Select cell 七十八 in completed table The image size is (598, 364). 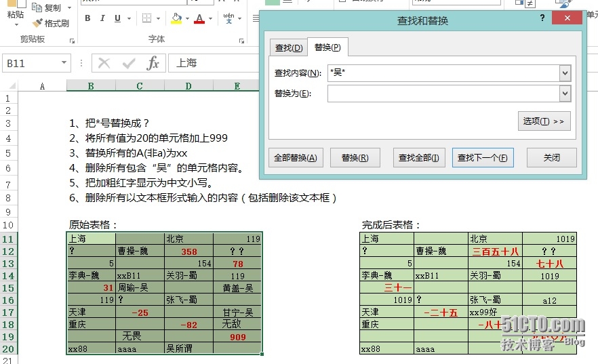click(550, 263)
